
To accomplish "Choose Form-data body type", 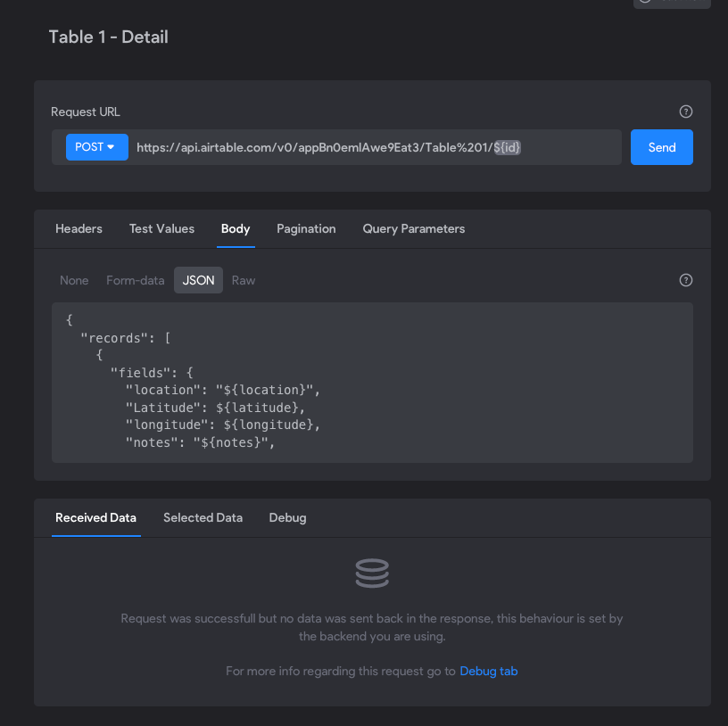I will click(x=135, y=280).
